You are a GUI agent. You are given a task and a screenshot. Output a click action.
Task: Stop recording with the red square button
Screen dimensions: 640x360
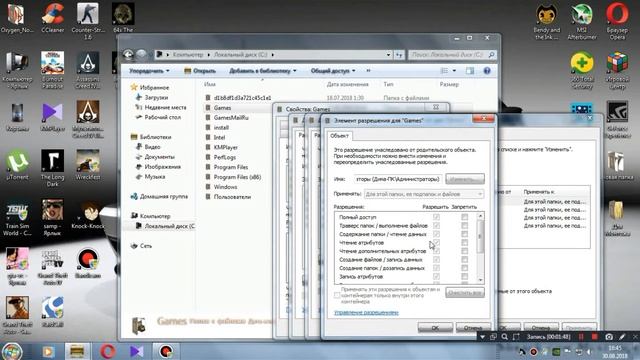[595, 337]
